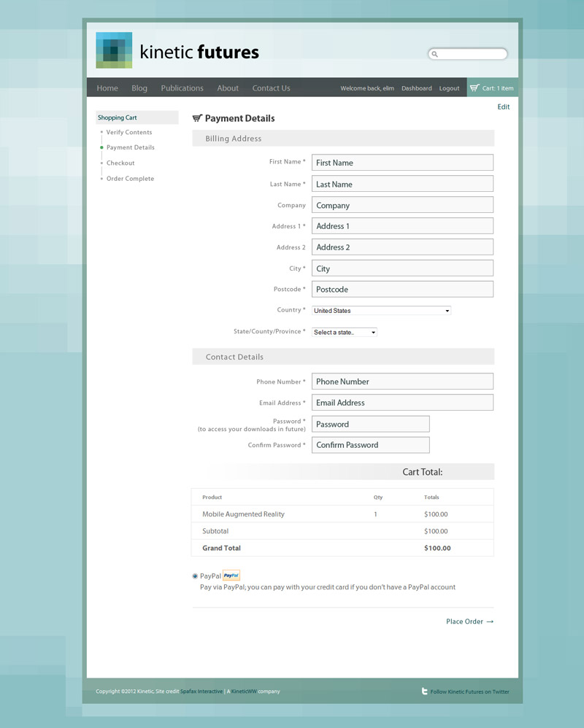Open the Blog menu item
This screenshot has width=584, height=728.
pos(139,88)
